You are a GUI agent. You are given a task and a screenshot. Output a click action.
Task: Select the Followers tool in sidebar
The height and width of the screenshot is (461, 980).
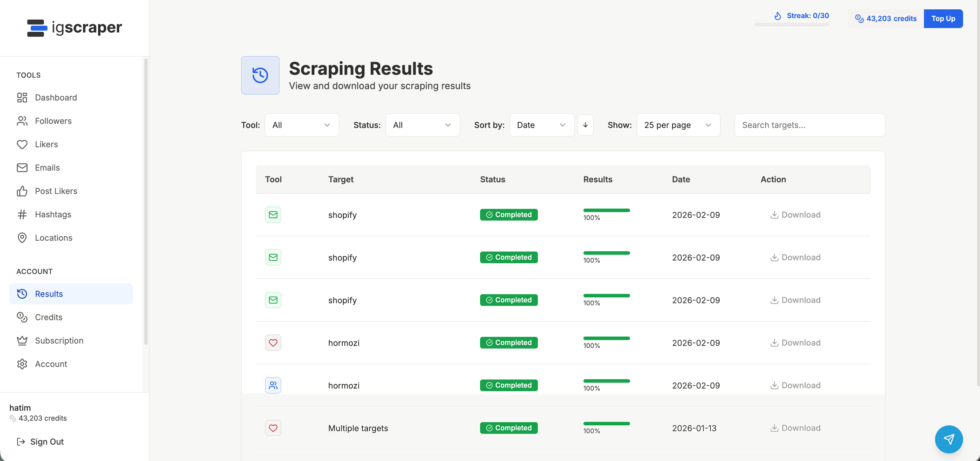53,121
